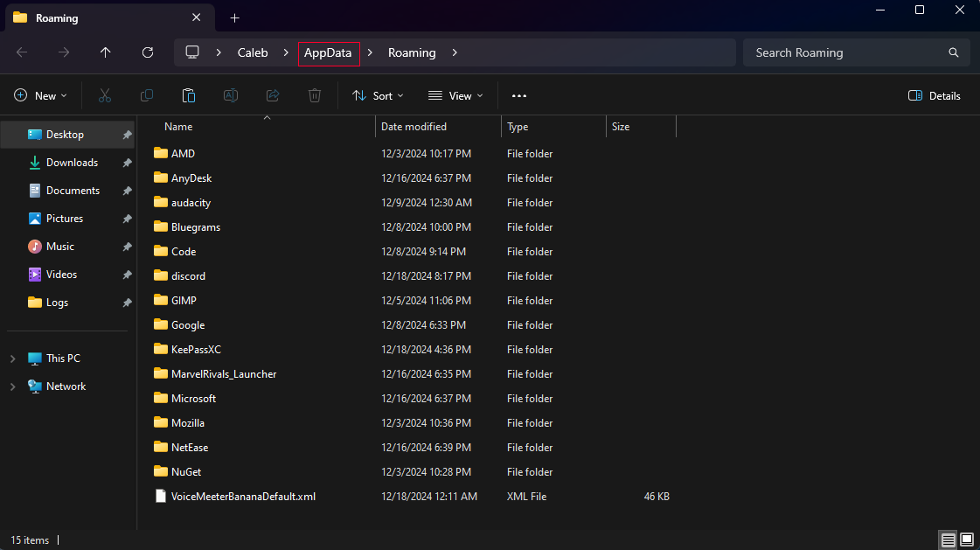Click the search magnifier icon
980x550 pixels.
pos(953,52)
